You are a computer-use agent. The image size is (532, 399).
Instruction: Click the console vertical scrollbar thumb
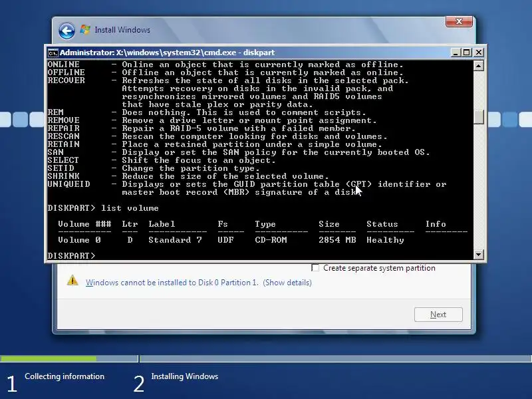tap(478, 118)
